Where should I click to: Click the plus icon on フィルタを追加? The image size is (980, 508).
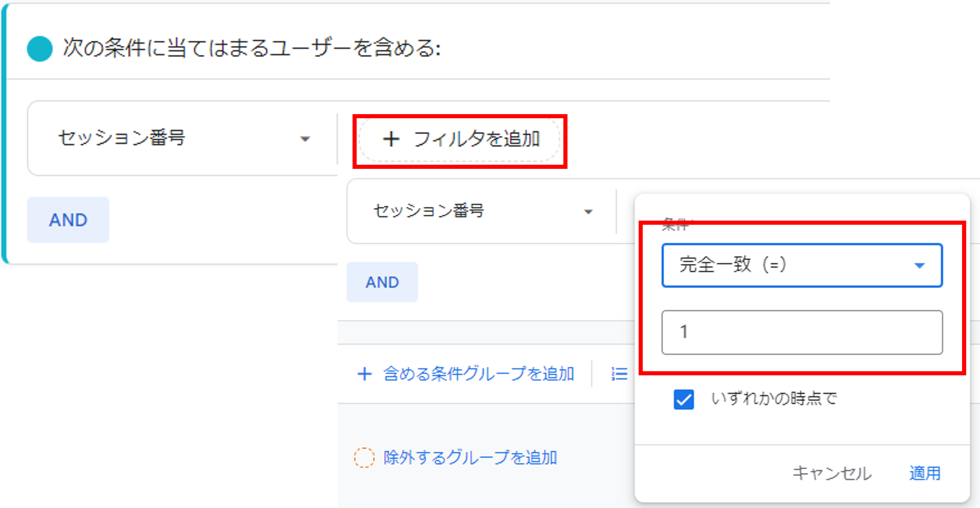(x=392, y=139)
